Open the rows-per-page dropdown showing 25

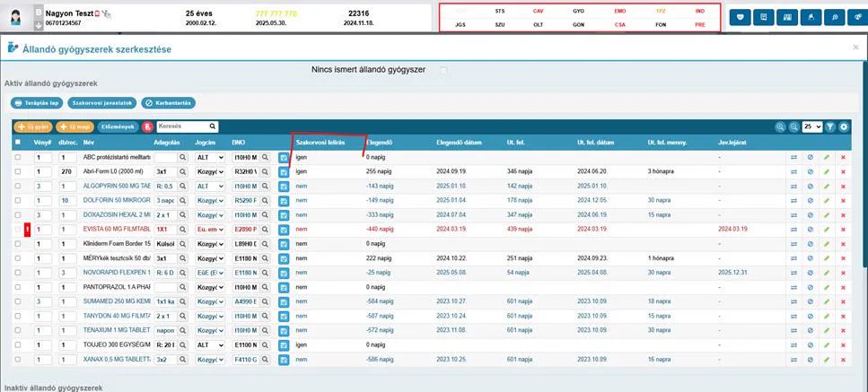coord(812,126)
